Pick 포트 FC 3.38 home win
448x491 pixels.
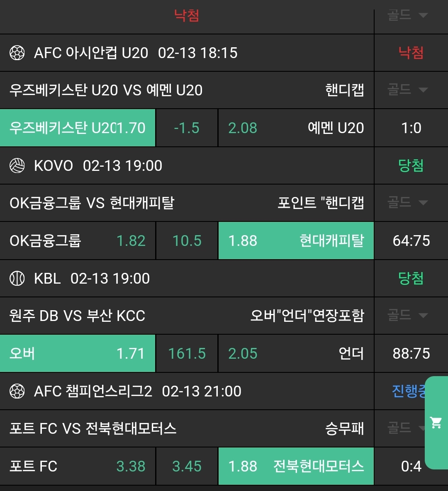[78, 466]
